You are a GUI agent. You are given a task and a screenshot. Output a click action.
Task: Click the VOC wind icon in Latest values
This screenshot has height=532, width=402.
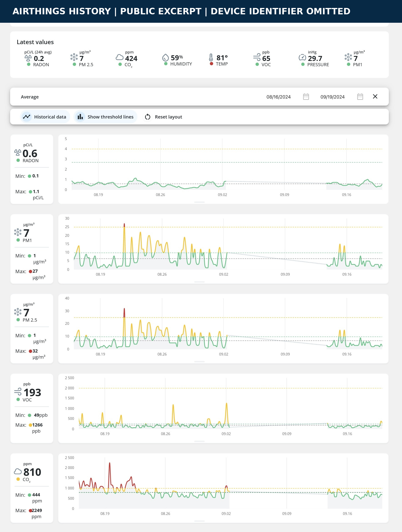(x=257, y=57)
